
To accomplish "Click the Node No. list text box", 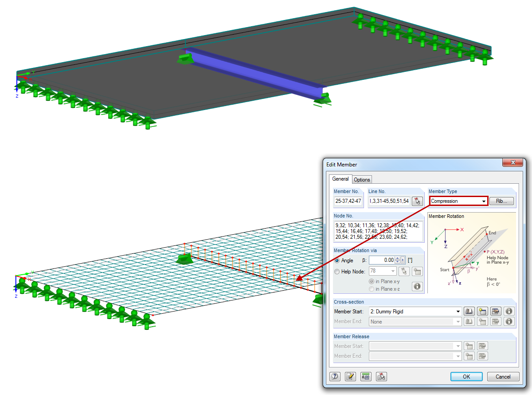I will 379,231.
